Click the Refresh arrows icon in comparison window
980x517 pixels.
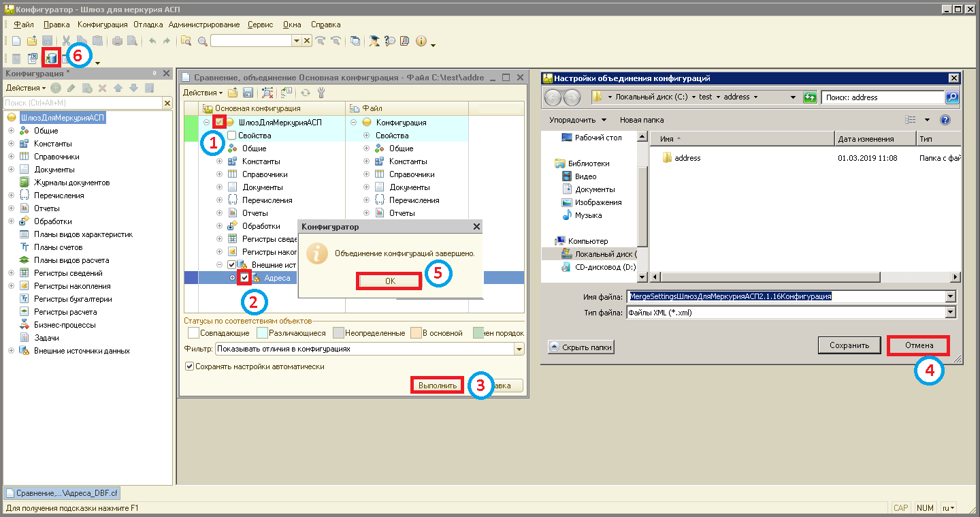point(306,93)
